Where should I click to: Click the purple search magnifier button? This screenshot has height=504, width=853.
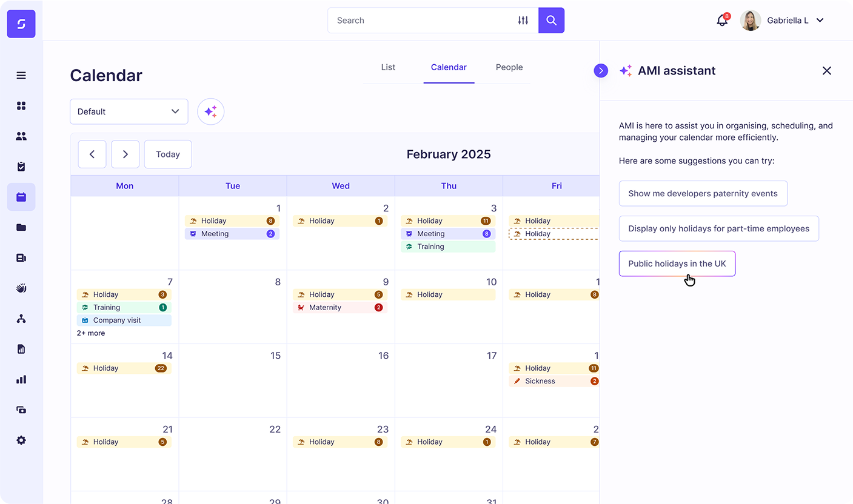551,21
